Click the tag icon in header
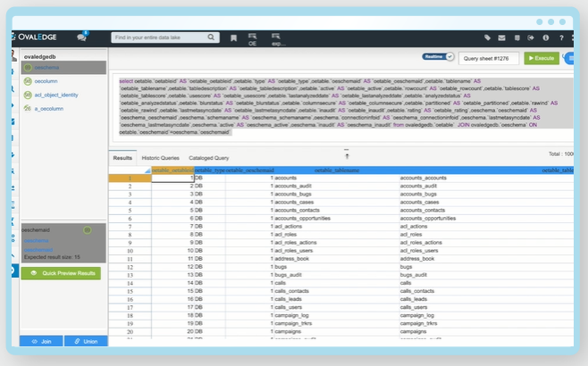This screenshot has height=366, width=588. pyautogui.click(x=487, y=38)
